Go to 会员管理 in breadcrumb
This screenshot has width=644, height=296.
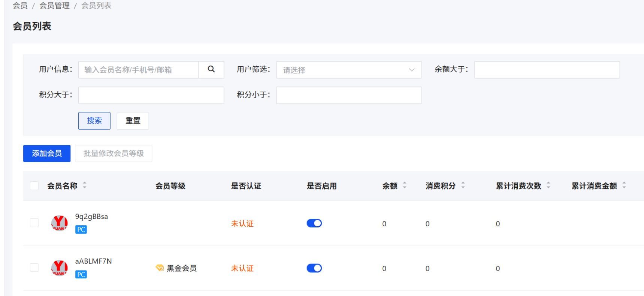(x=54, y=6)
